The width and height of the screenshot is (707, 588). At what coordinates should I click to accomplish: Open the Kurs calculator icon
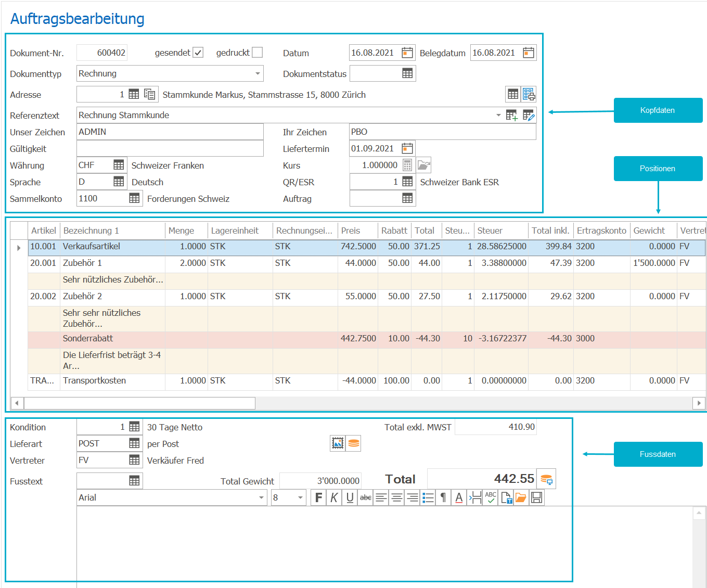[407, 165]
